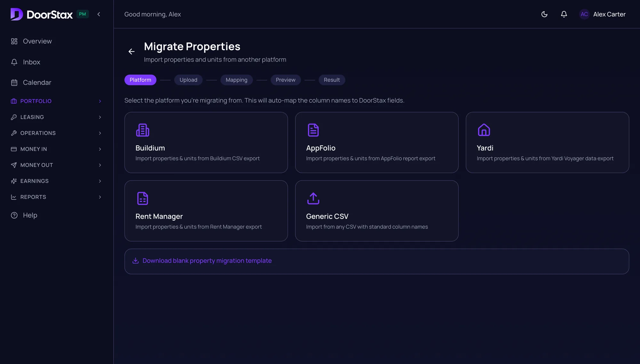
Task: Click the Buildium building icon
Action: click(142, 130)
